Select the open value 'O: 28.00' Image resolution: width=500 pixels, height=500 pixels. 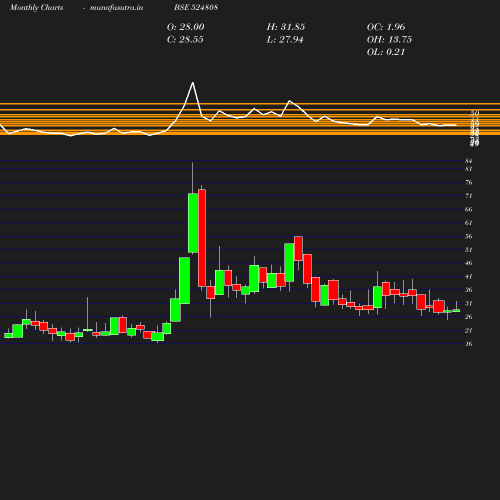(x=185, y=27)
